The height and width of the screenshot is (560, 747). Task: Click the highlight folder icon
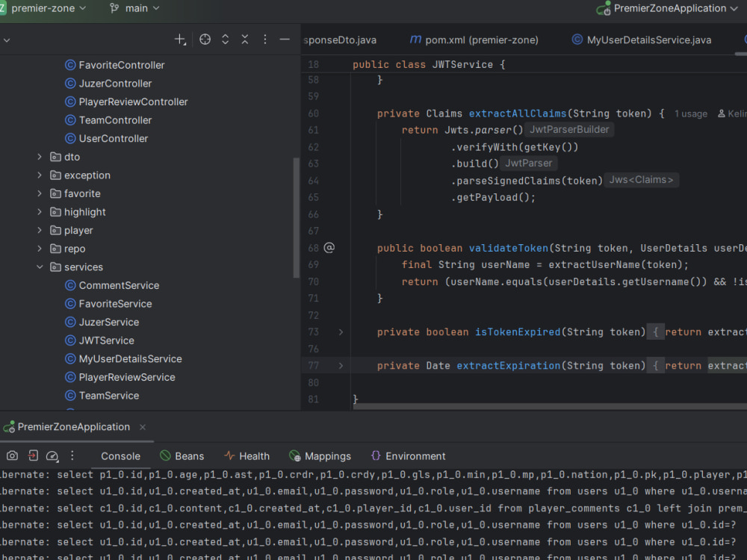click(x=56, y=212)
